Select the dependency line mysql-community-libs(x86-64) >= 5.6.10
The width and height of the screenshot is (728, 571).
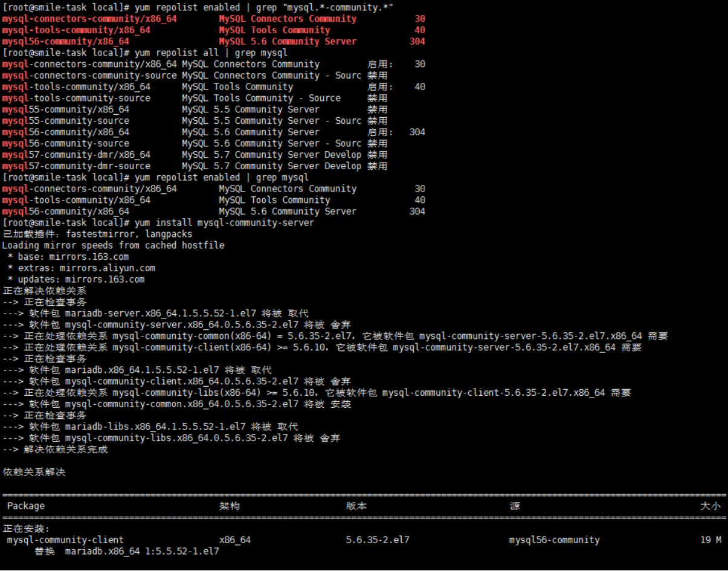point(317,393)
